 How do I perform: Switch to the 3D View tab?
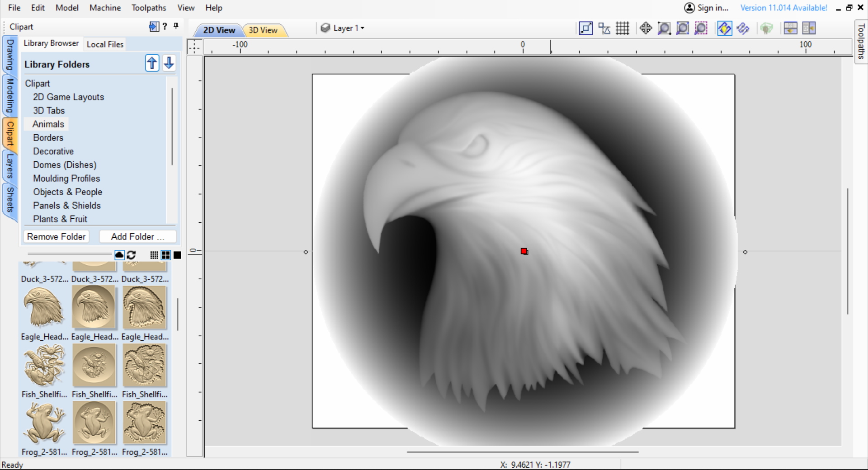coord(264,30)
